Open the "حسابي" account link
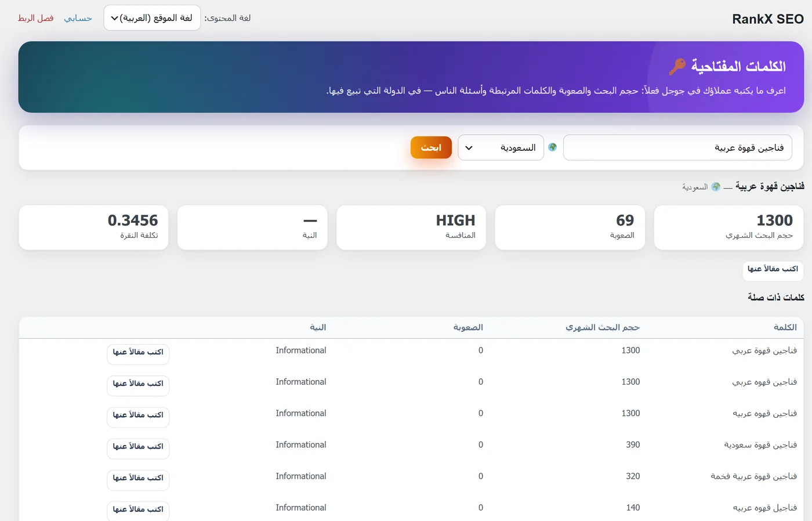The image size is (812, 521). (x=78, y=18)
